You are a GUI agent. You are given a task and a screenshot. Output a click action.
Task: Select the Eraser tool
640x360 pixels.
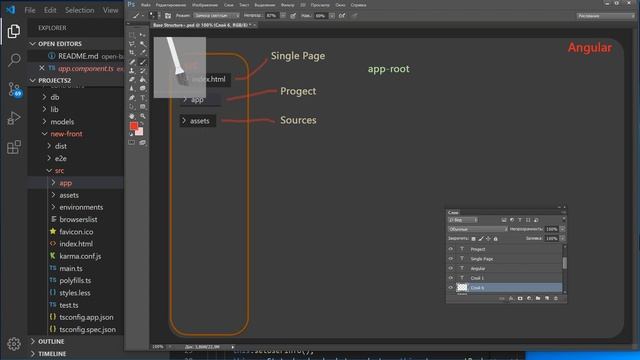point(131,79)
